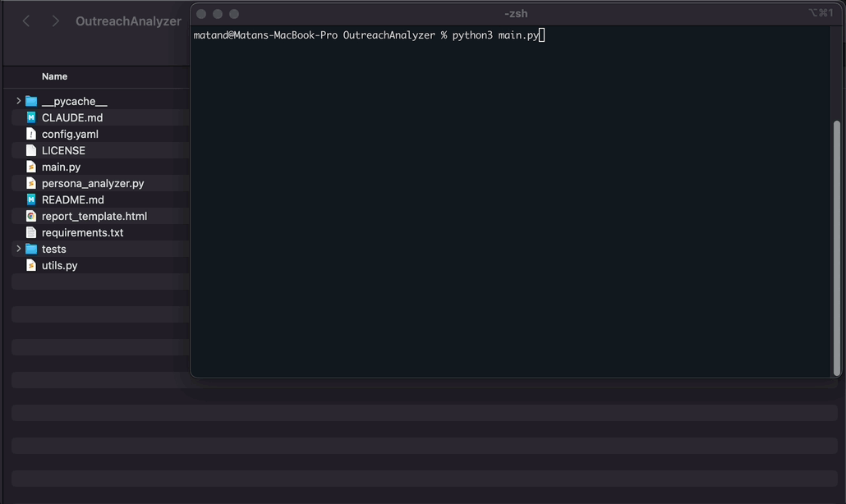Click the requirements.txt text file icon
The image size is (846, 504).
click(x=31, y=232)
